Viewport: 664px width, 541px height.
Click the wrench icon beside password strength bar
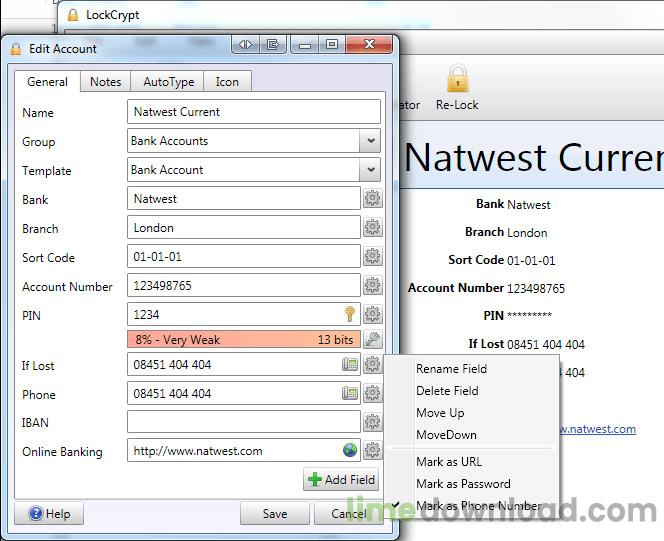tap(372, 340)
